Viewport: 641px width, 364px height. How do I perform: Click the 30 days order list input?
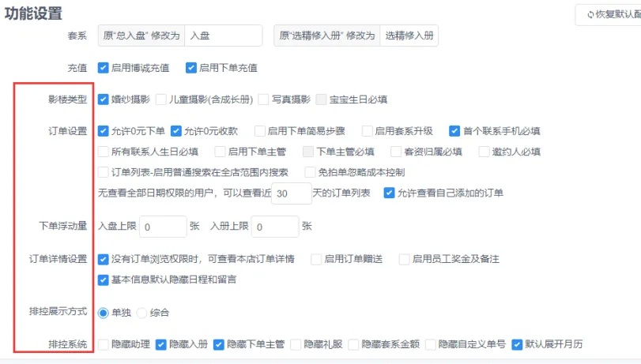(x=290, y=193)
